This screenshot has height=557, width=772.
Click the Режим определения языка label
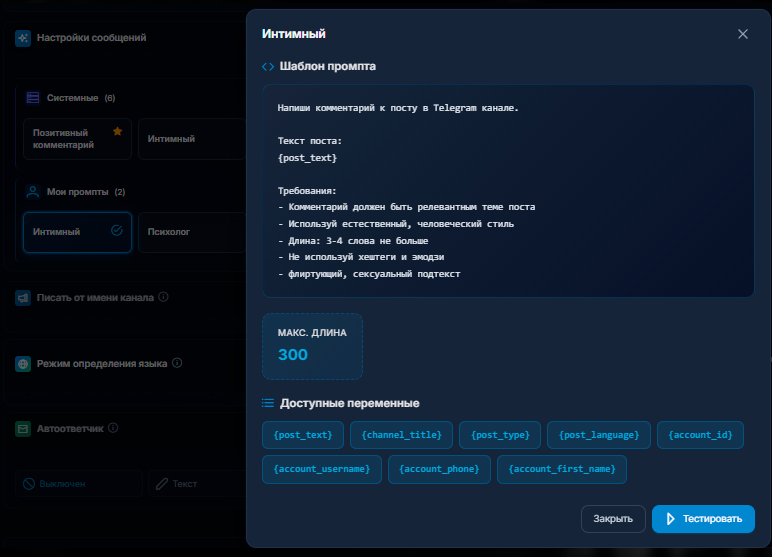click(102, 364)
